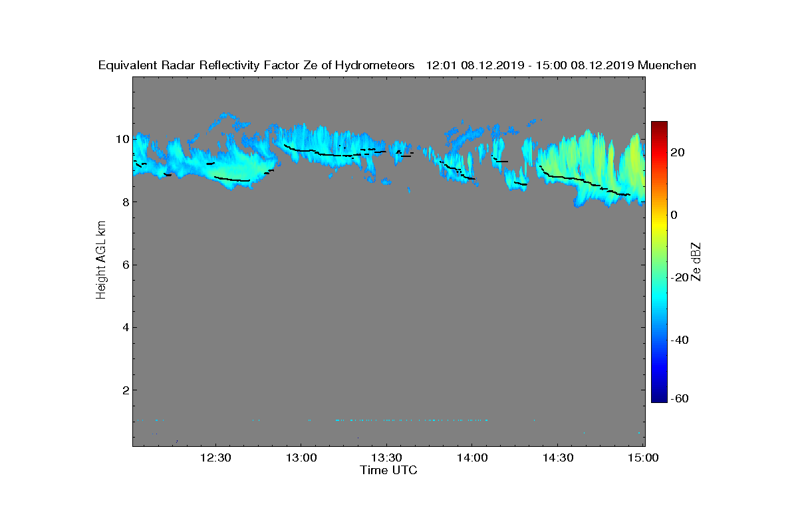
Task: Click the '13:00' time tick label
Action: click(x=301, y=458)
